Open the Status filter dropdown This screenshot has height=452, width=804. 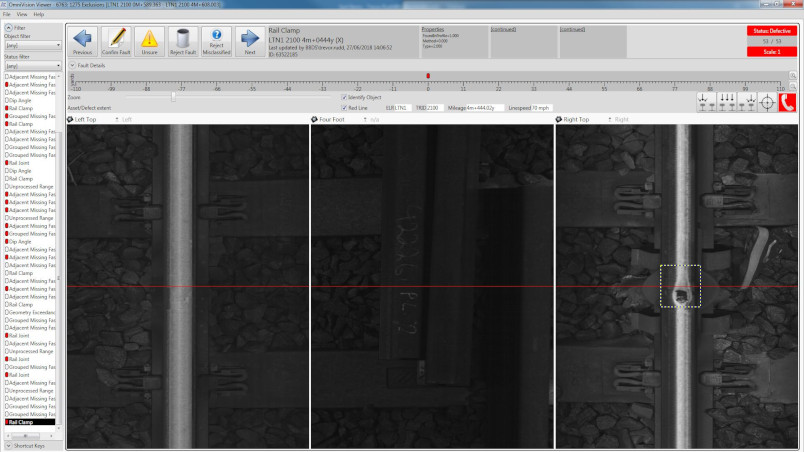click(33, 66)
